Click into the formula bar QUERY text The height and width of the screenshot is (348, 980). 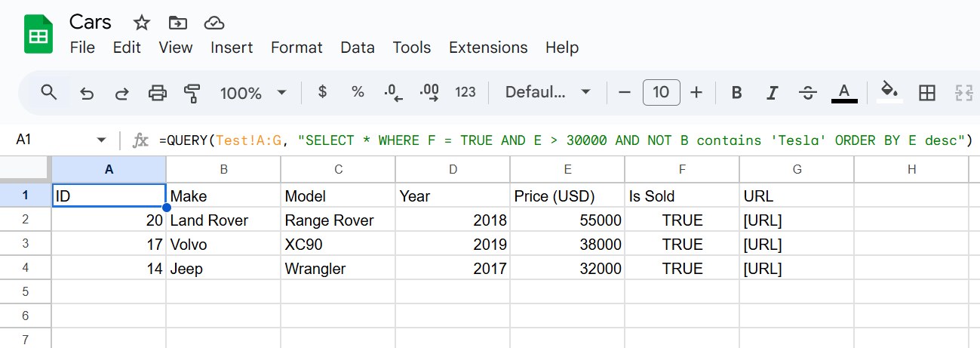point(566,140)
